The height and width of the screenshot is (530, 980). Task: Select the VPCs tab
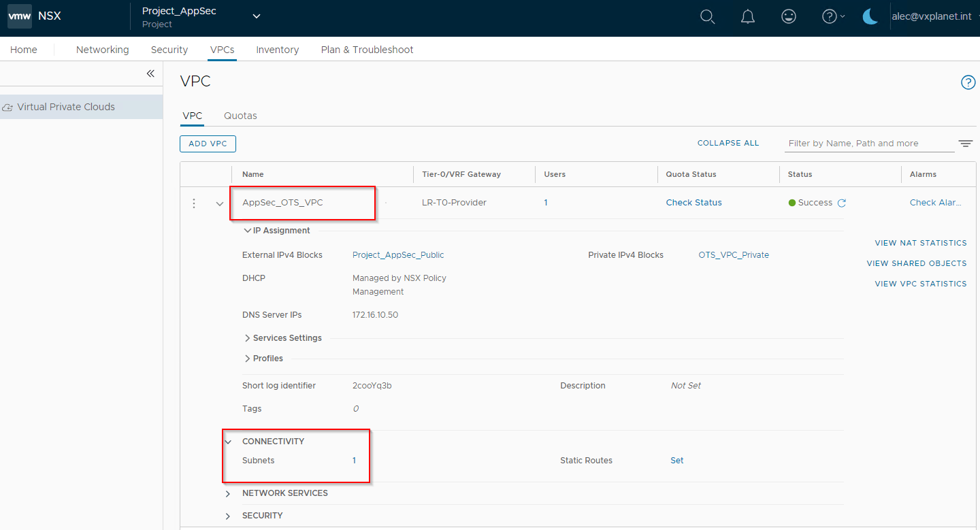[x=223, y=50]
